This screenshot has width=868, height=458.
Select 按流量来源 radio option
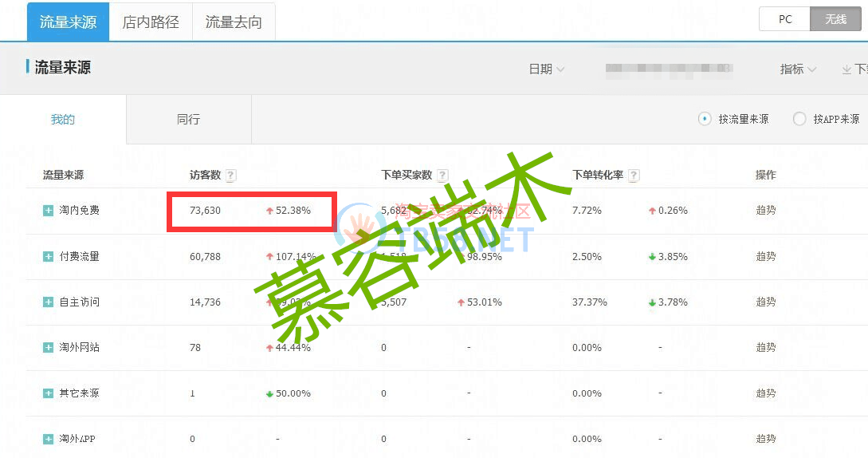[x=705, y=119]
